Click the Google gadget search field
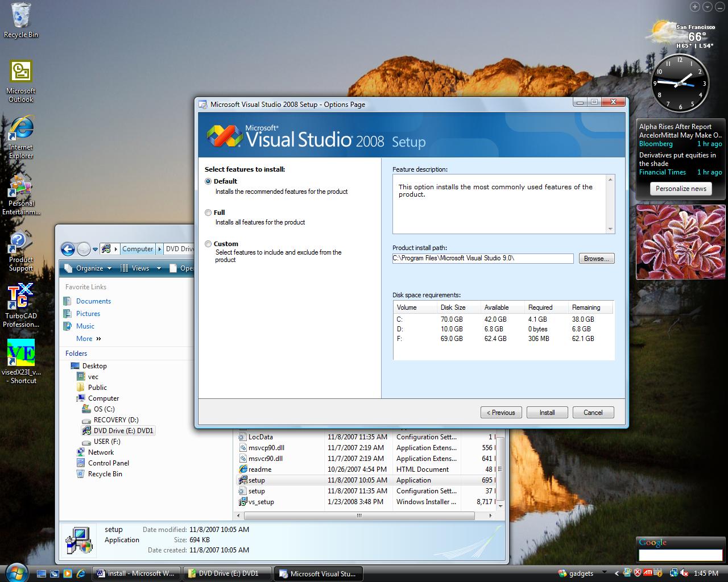Screen dimensions: 728x582 [680, 555]
